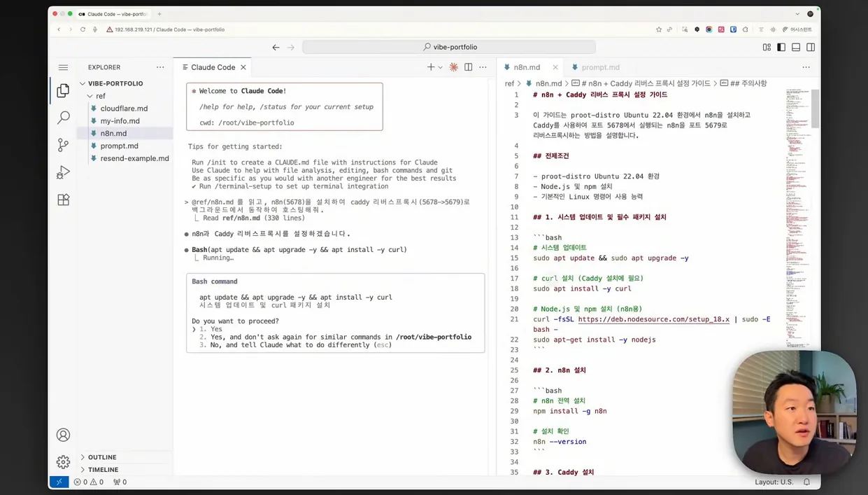Click the Claude Code sparkle icon in terminal toolbar

(x=454, y=67)
